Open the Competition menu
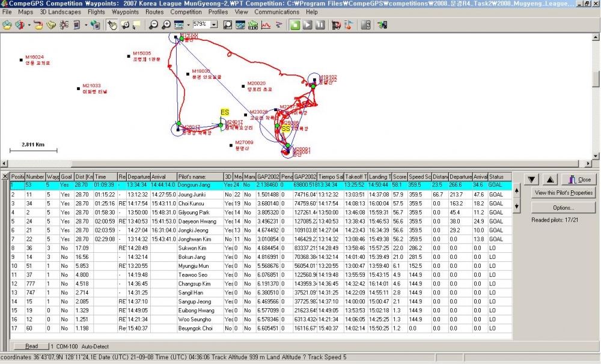Viewport: 601px width, 364px height. 186,12
